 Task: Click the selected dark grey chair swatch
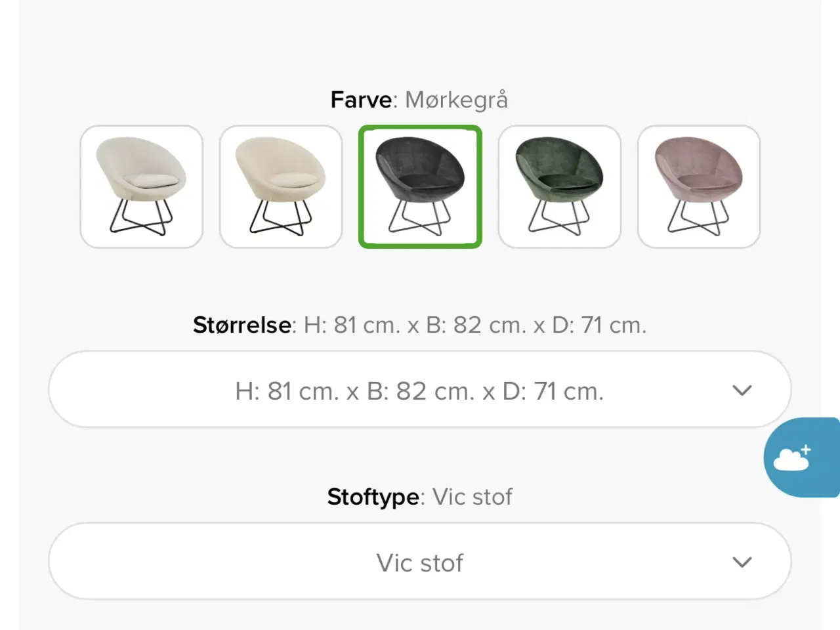pos(420,187)
